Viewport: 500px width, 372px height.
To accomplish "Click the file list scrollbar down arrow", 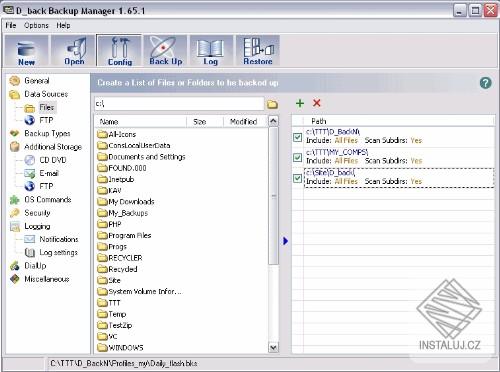I will pos(273,348).
